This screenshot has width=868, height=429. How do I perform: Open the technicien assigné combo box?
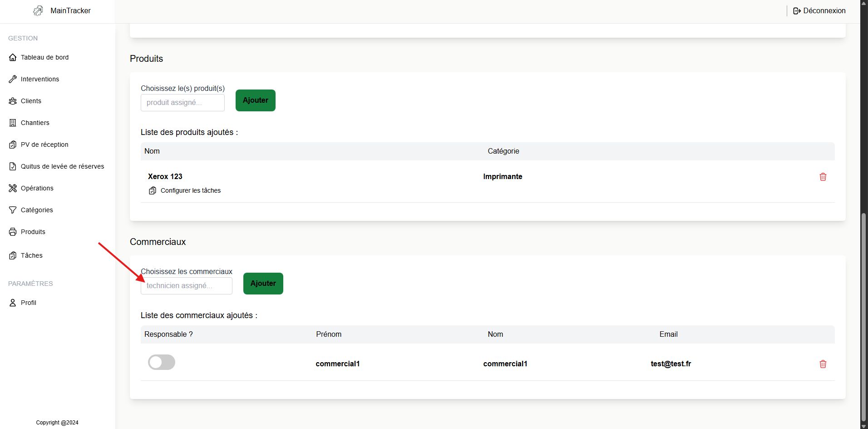pyautogui.click(x=186, y=286)
